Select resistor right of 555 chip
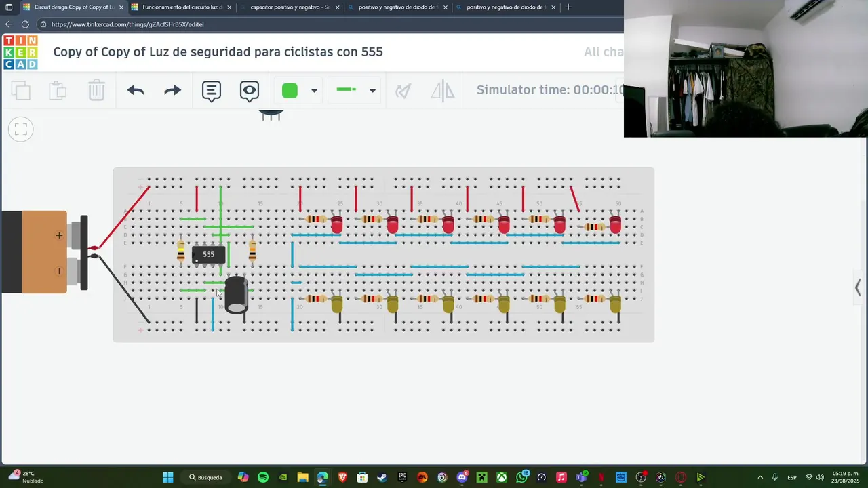The width and height of the screenshot is (868, 488). 252,251
